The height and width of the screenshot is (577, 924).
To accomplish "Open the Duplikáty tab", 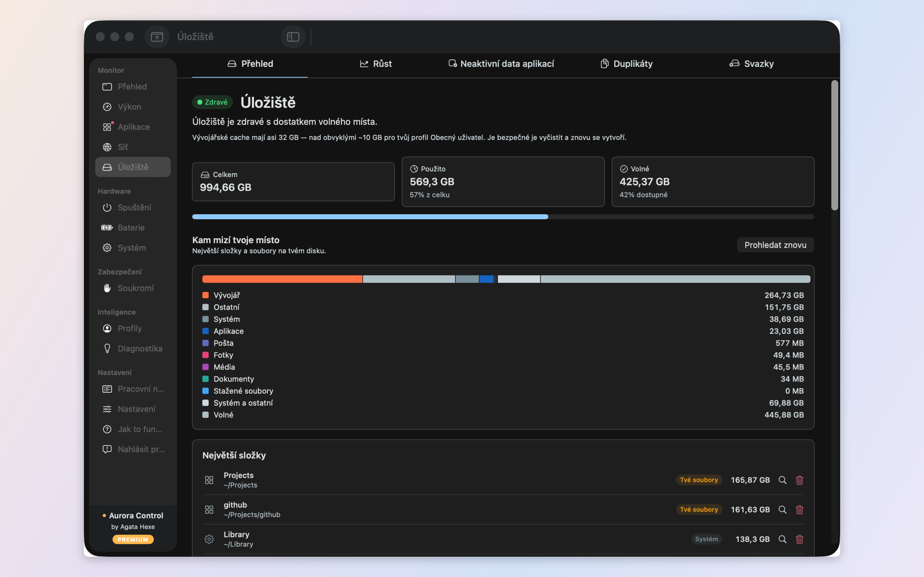I will pos(627,64).
